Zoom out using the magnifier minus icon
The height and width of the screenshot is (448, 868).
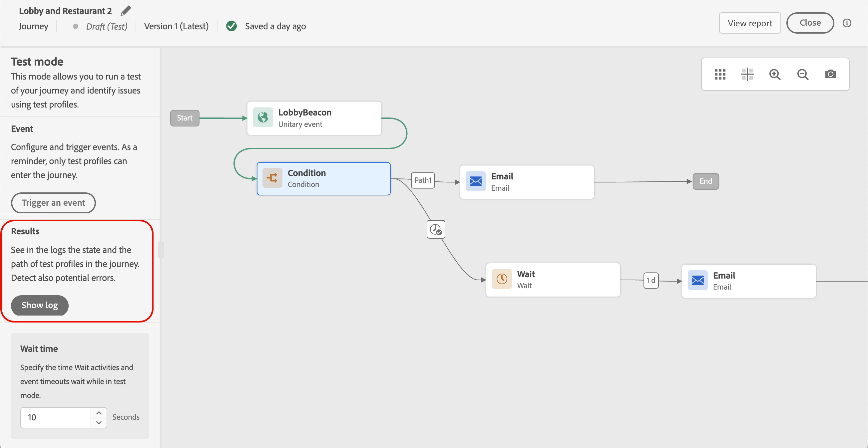pyautogui.click(x=803, y=74)
